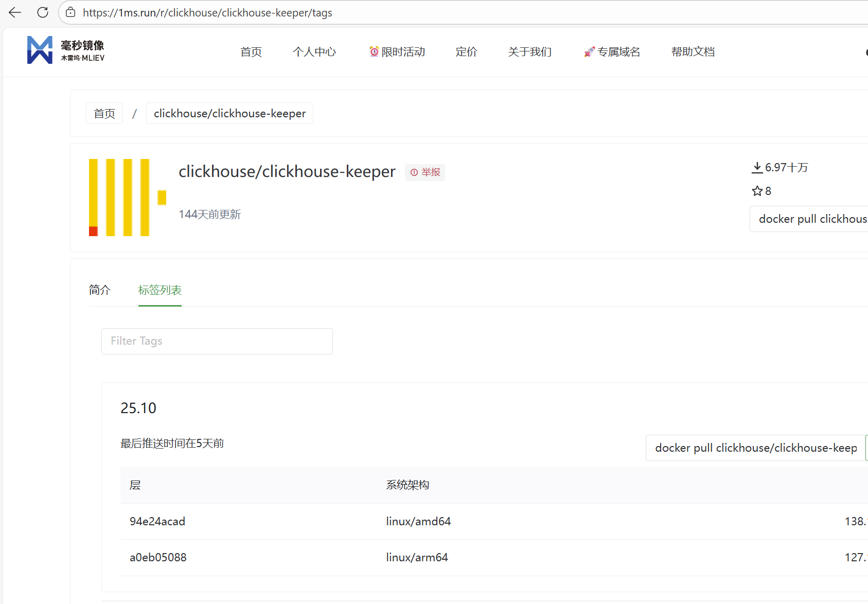Image resolution: width=868 pixels, height=604 pixels.
Task: Open 帮助文档 help docs
Action: tap(693, 52)
